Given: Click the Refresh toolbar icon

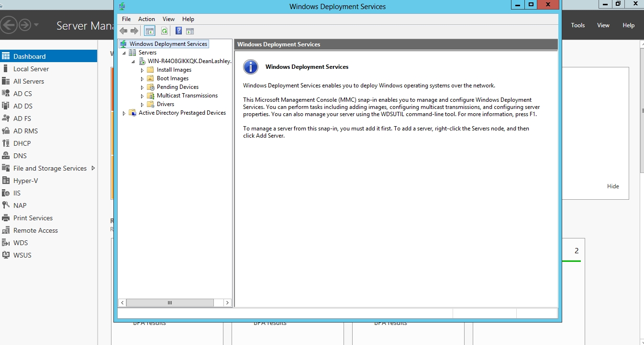Looking at the screenshot, I should [x=164, y=31].
